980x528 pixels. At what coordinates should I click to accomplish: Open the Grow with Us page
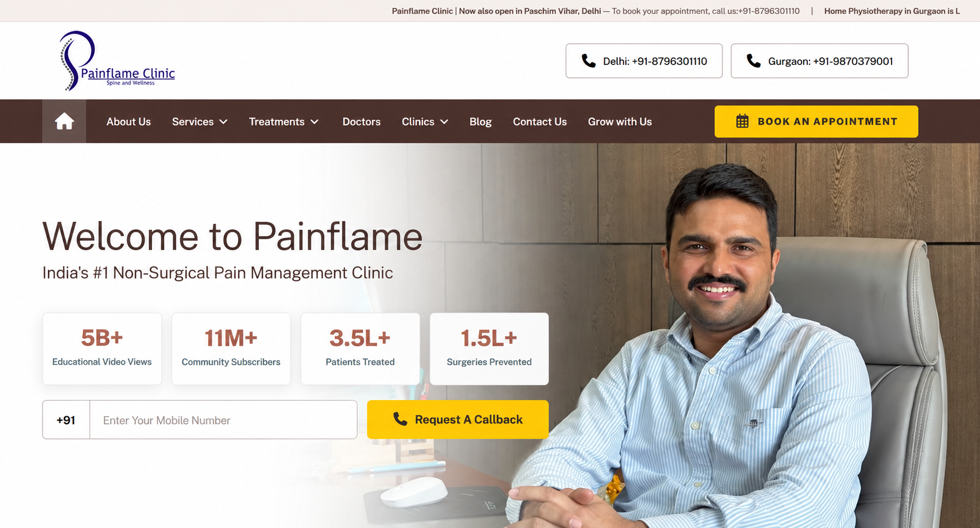tap(620, 122)
